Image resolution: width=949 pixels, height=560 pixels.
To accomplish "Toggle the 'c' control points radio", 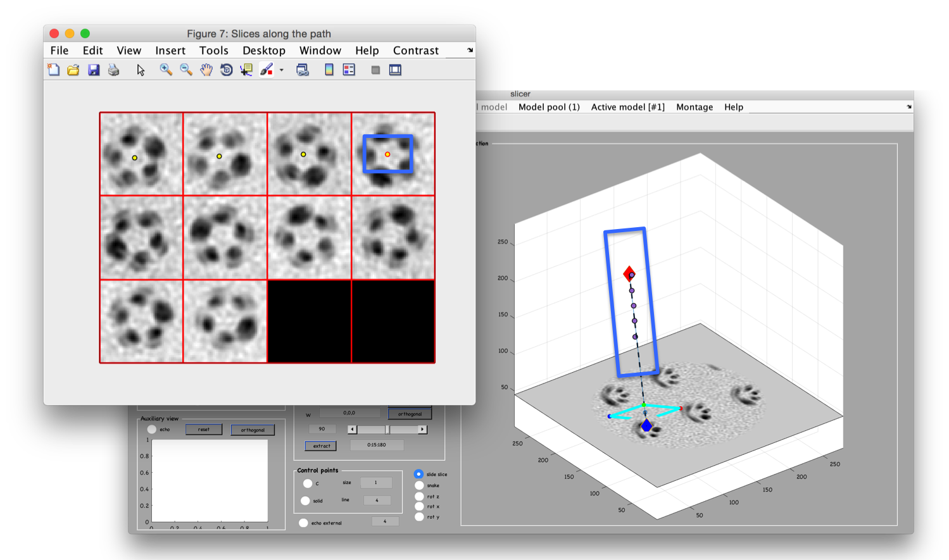I will point(308,483).
